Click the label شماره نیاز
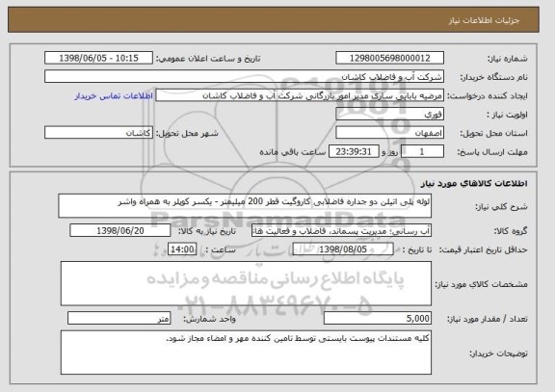Image resolution: width=555 pixels, height=392 pixels. (508, 59)
